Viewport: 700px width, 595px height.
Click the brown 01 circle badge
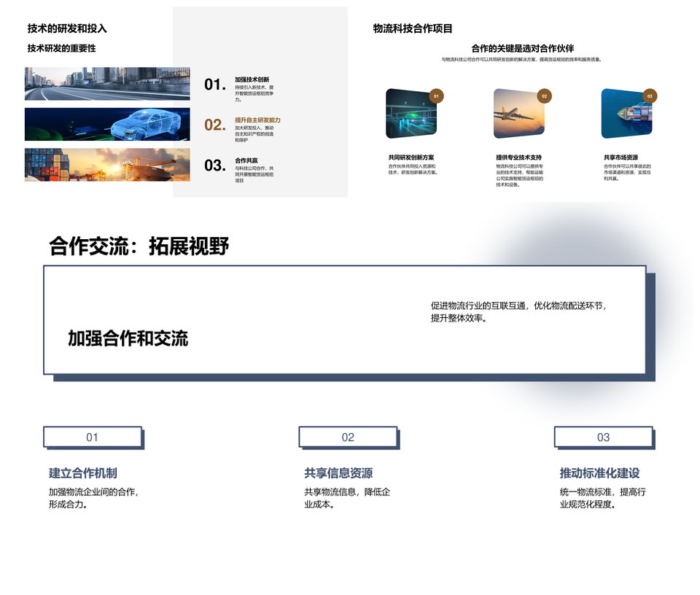(436, 96)
